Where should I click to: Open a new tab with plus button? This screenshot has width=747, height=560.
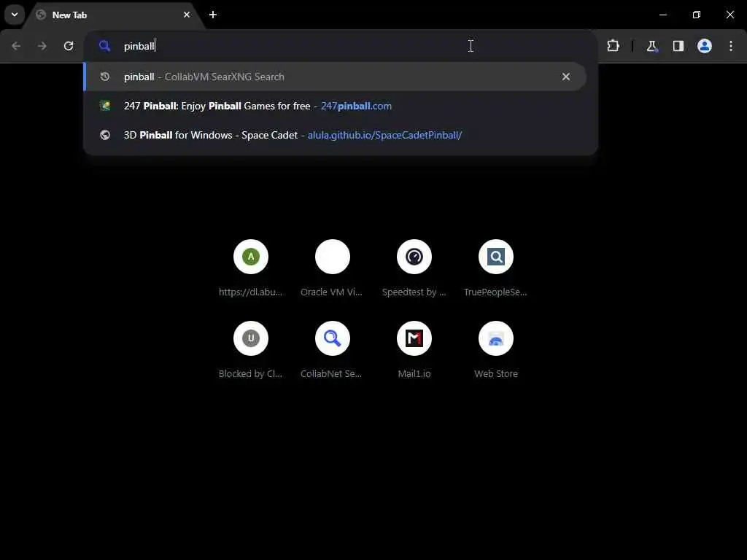coord(213,15)
